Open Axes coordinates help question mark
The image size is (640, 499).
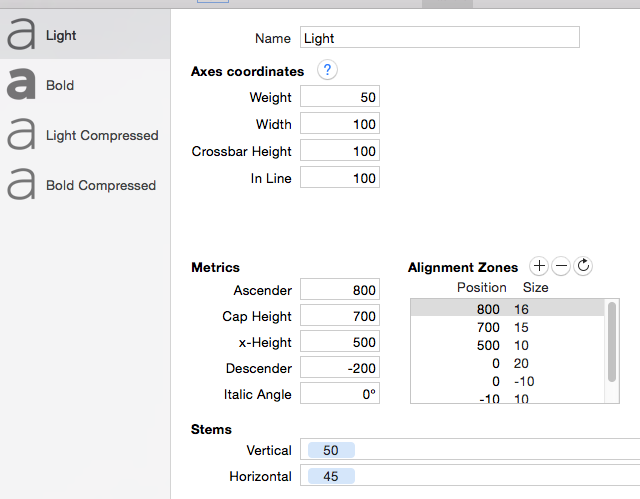pos(327,70)
